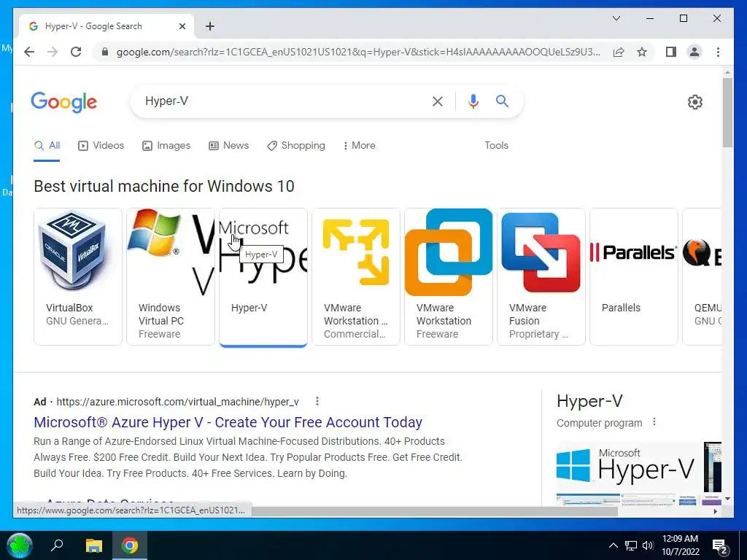Image resolution: width=747 pixels, height=560 pixels.
Task: Click the vertical scrollbar down arrow
Action: pyautogui.click(x=727, y=499)
